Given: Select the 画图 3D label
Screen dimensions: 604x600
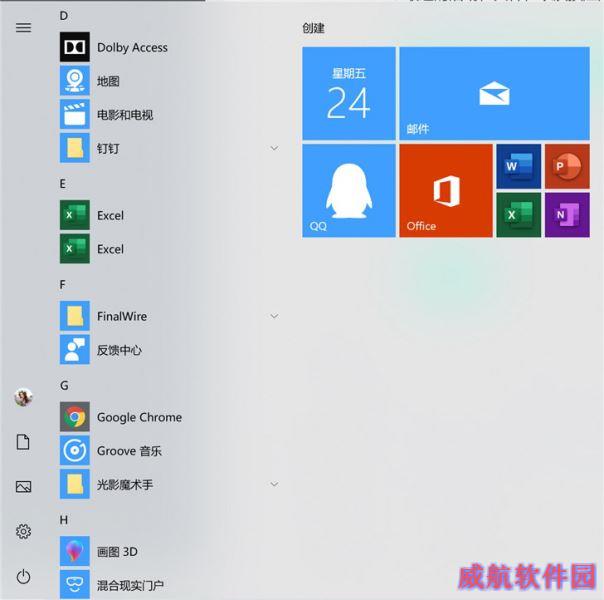Looking at the screenshot, I should click(117, 551).
